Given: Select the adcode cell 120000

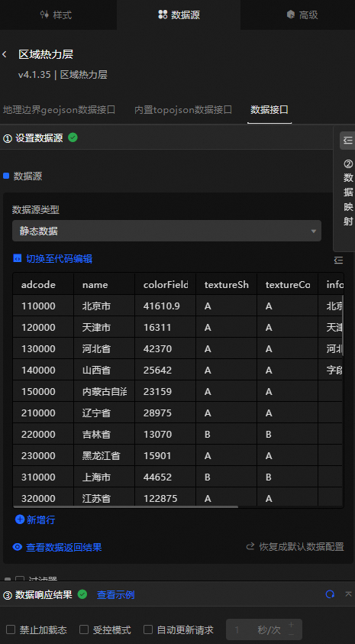Looking at the screenshot, I should [43, 327].
